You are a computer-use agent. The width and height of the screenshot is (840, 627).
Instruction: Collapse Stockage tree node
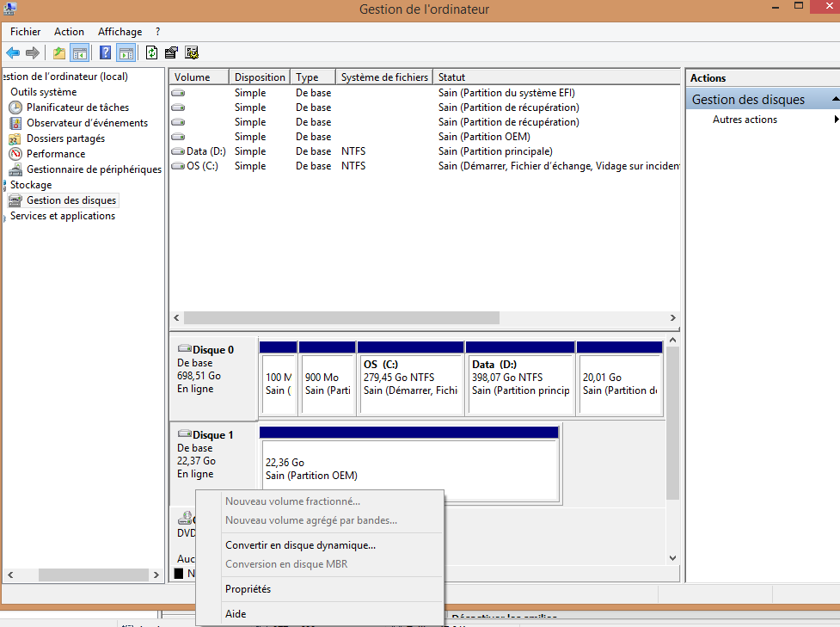(5, 186)
